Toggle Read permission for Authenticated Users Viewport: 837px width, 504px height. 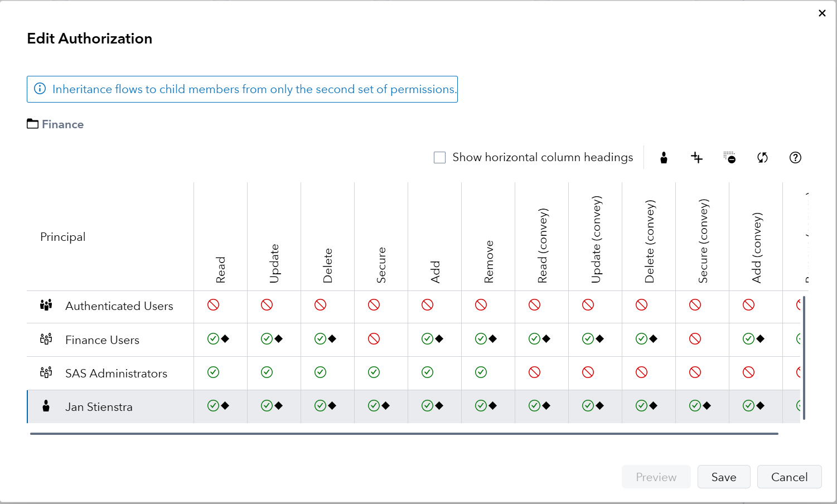coord(214,305)
